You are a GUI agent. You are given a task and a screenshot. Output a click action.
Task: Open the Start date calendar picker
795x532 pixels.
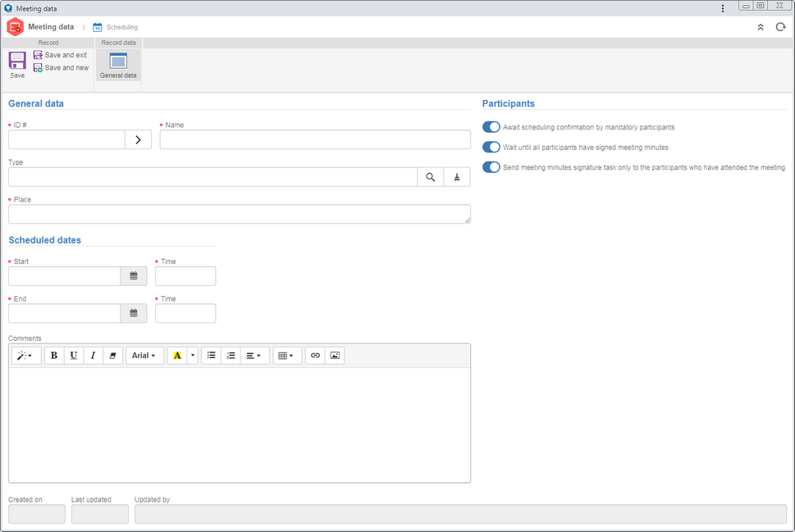134,276
